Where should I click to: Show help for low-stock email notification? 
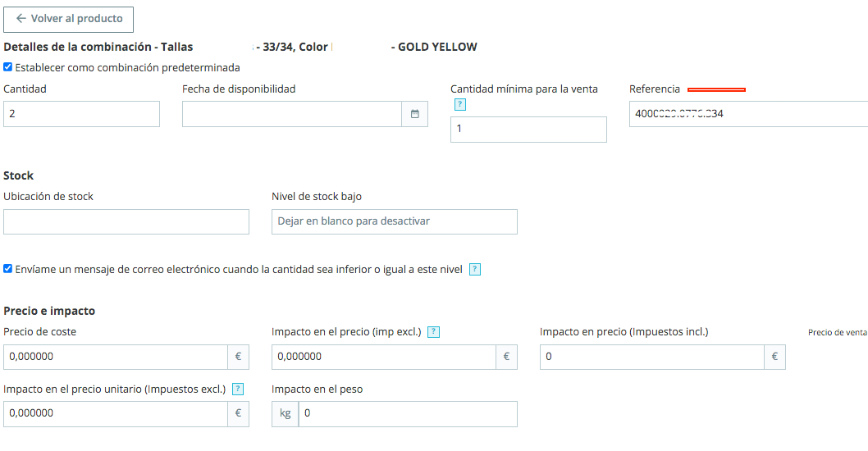click(475, 269)
